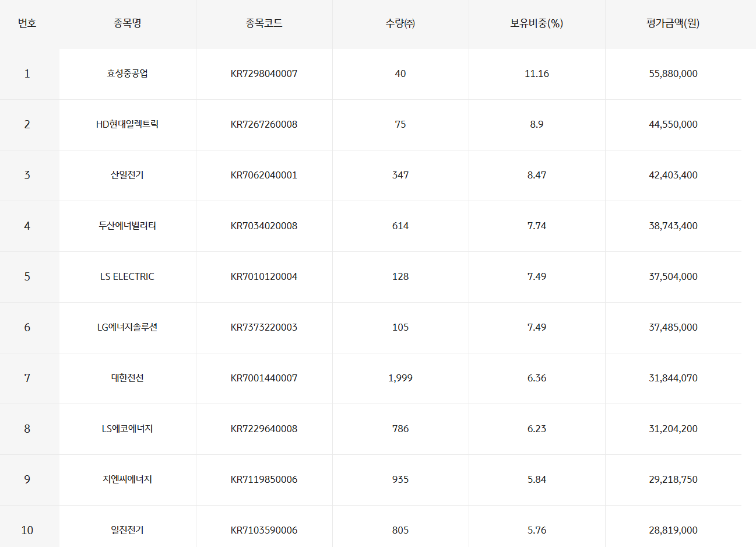Image resolution: width=756 pixels, height=547 pixels.
Task: Click quantity 935 for 지엔씨에너지
Action: coord(400,479)
